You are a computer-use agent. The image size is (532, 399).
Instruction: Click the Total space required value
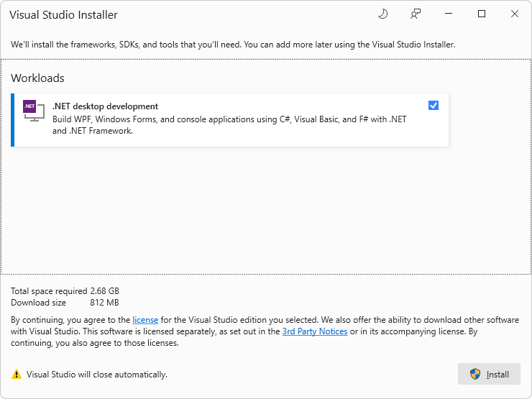(104, 291)
